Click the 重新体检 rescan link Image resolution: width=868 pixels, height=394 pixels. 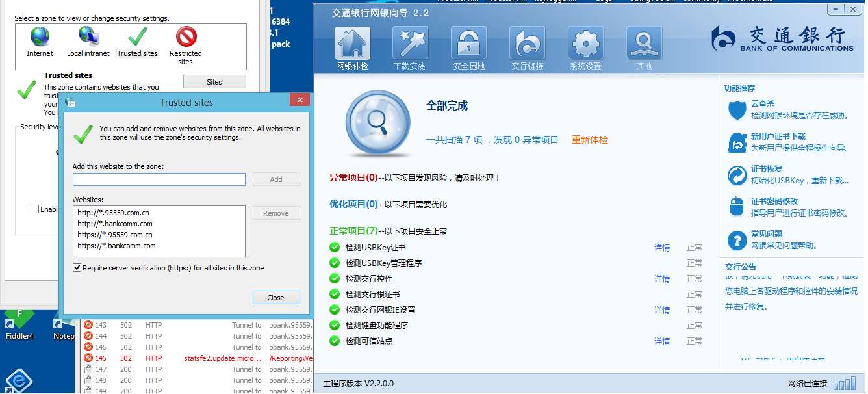590,140
